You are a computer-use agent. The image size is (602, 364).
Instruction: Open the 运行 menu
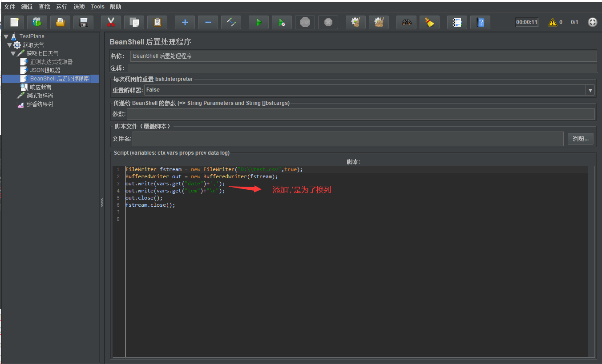point(62,7)
